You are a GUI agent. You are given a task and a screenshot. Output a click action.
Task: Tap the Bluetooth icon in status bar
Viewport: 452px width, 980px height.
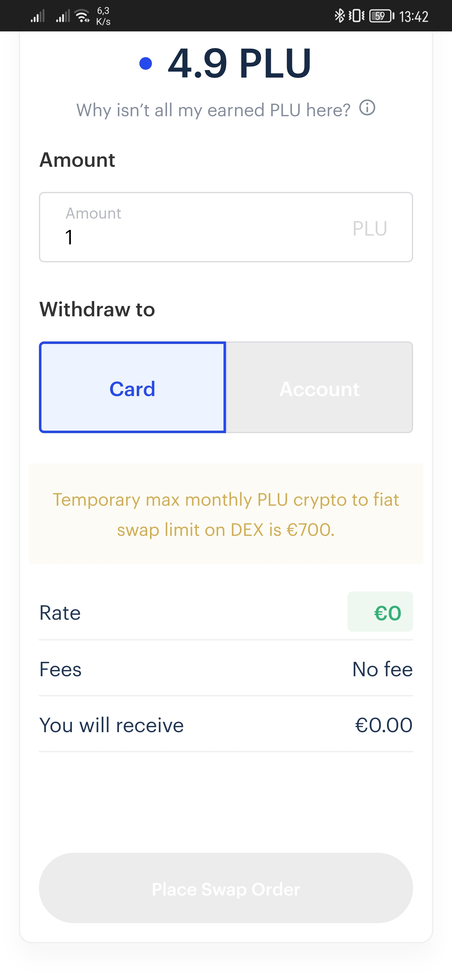coord(339,16)
